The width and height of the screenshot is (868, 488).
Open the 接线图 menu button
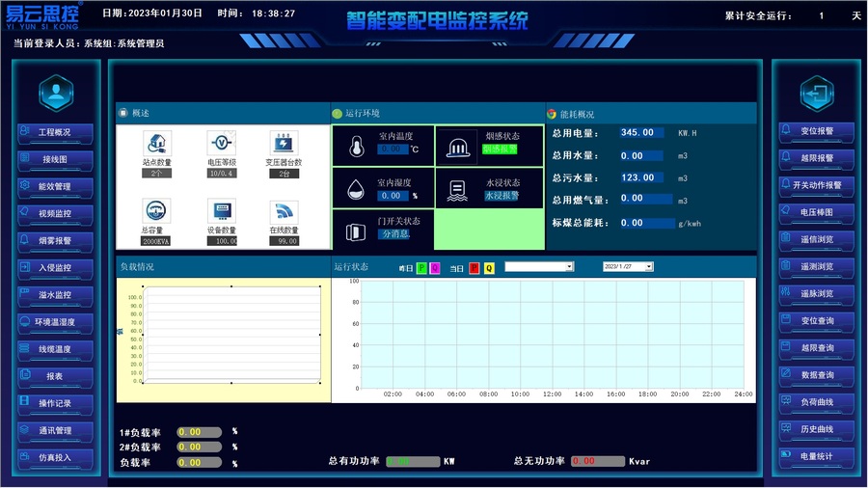tap(55, 160)
